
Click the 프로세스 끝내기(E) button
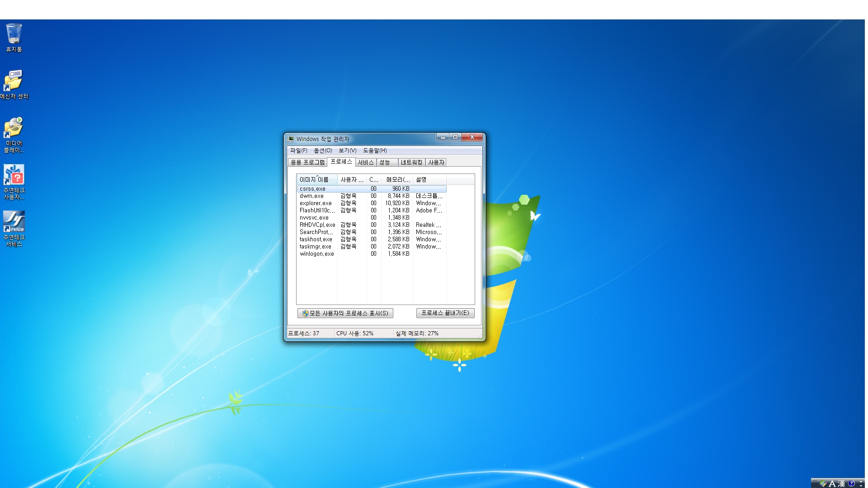pos(445,313)
